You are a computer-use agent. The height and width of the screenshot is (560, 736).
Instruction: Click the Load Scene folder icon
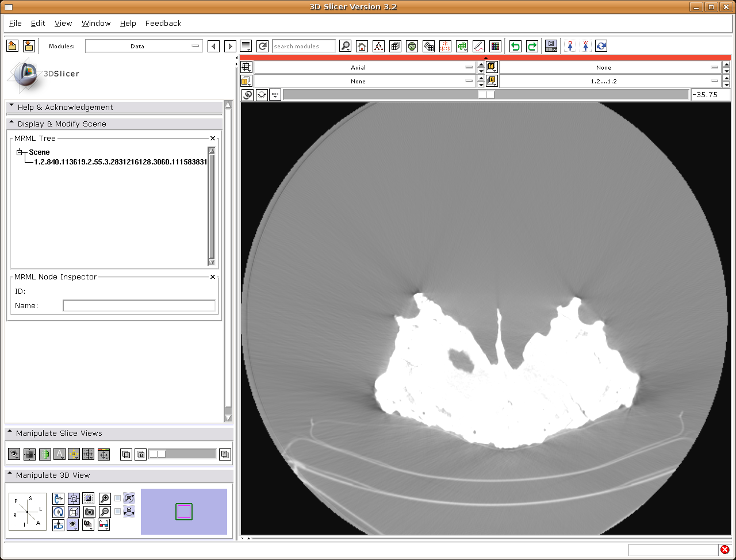[x=13, y=46]
